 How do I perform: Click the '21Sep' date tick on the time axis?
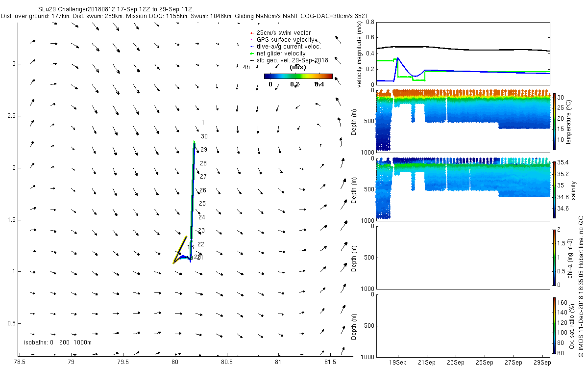pyautogui.click(x=426, y=362)
